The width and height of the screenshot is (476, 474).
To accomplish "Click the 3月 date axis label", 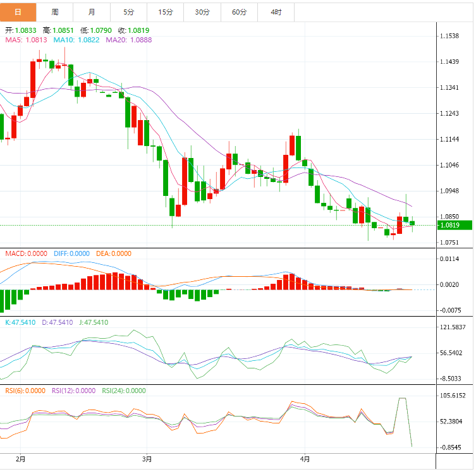I will [x=147, y=459].
